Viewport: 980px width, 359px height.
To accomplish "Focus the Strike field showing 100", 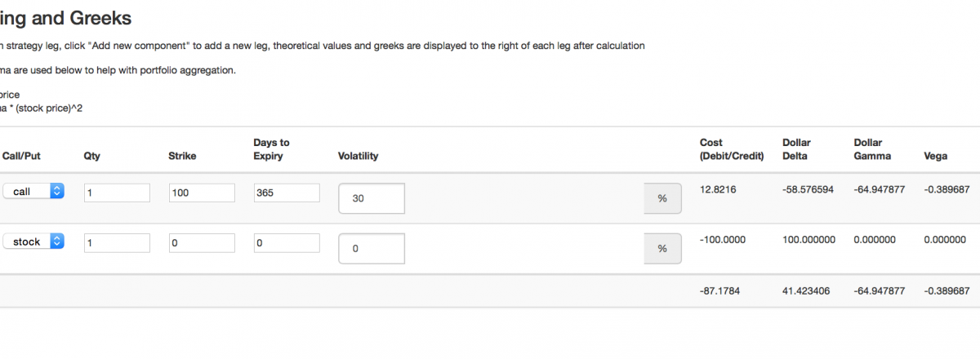I will tap(202, 193).
